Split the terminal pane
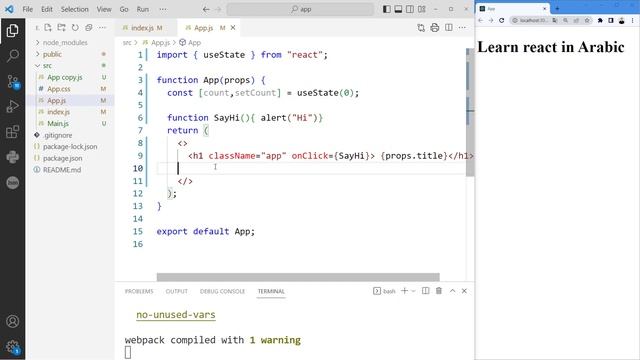Screen dimensions: 640x360 [x=425, y=291]
